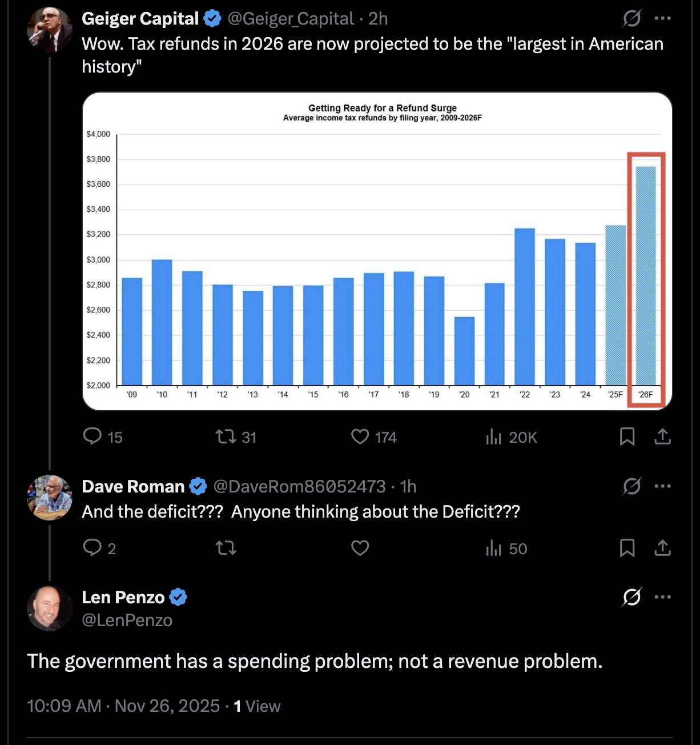
Task: Share the Geiger Capital tweet
Action: [x=662, y=437]
